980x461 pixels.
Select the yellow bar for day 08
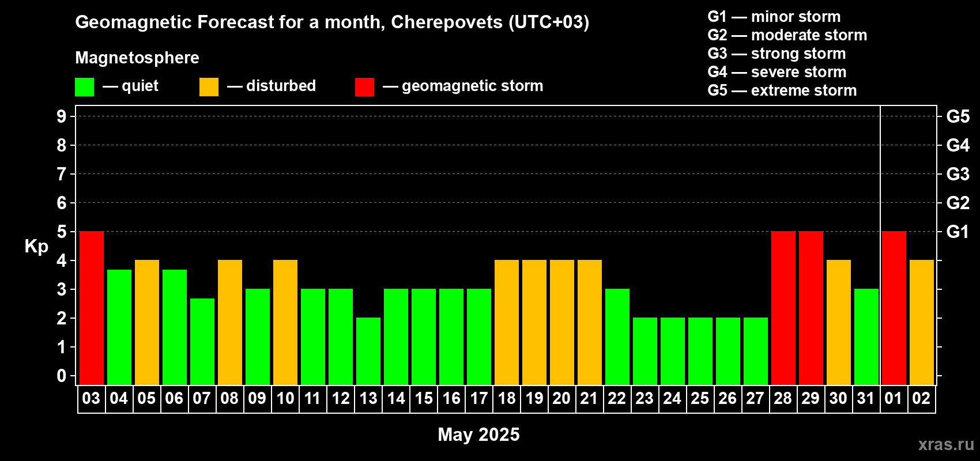click(x=230, y=323)
